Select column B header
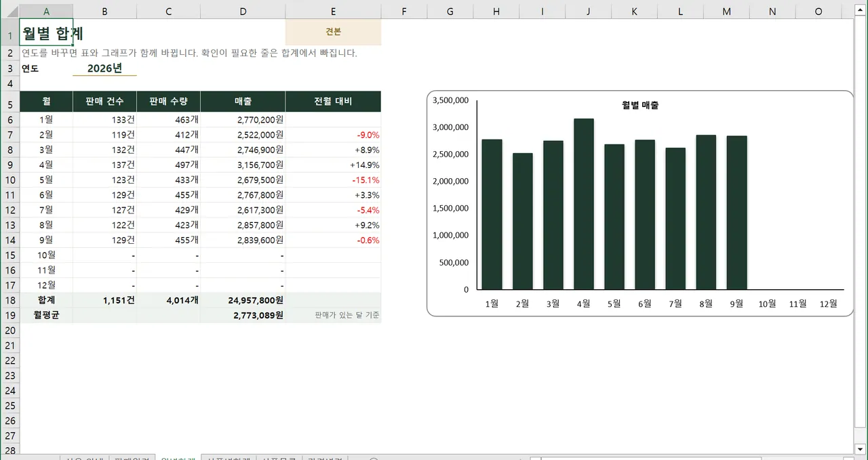Screen dimensions: 868x460 click(x=104, y=12)
